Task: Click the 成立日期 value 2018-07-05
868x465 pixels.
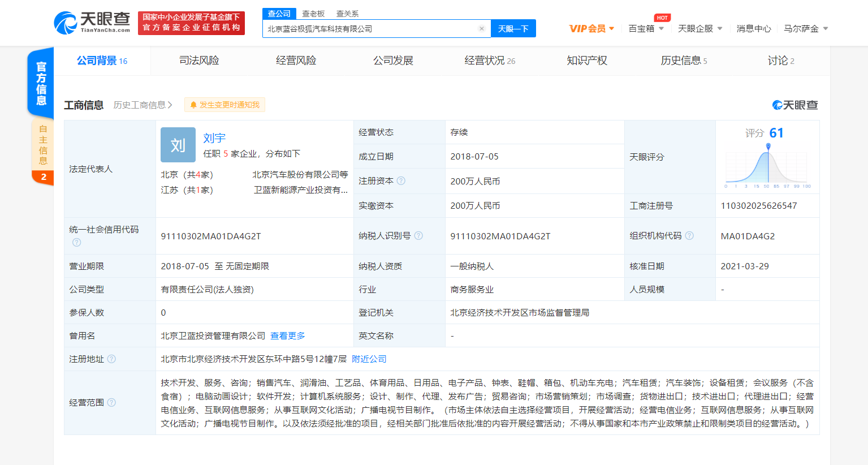Action: click(x=474, y=157)
